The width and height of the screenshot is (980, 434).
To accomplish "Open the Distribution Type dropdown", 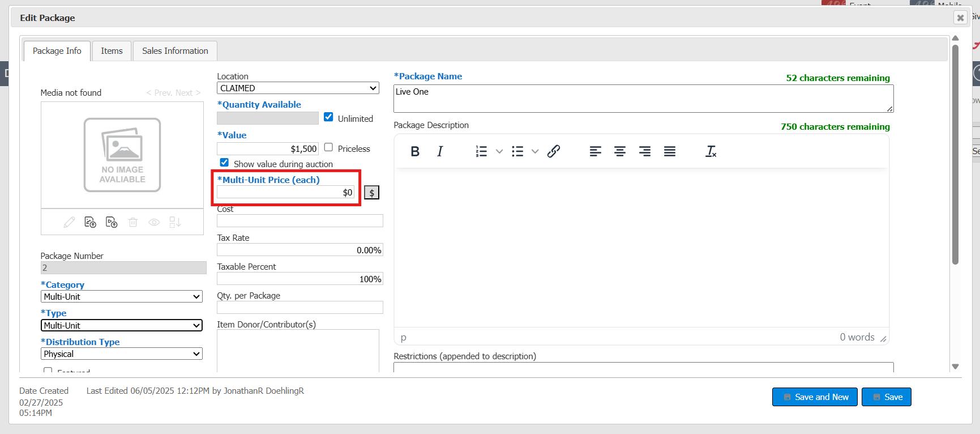I will coord(122,354).
